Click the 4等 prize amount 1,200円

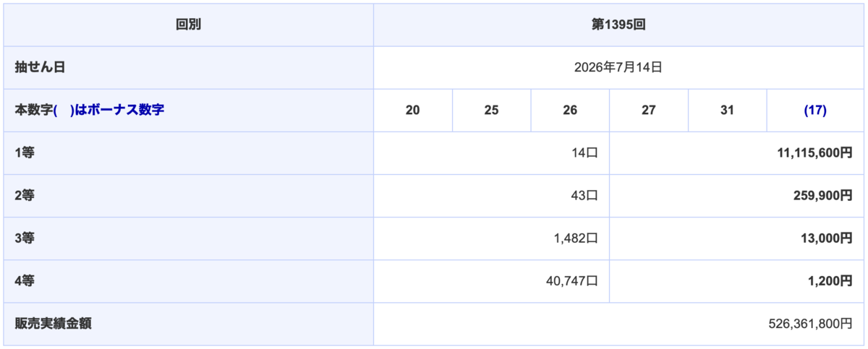point(830,281)
